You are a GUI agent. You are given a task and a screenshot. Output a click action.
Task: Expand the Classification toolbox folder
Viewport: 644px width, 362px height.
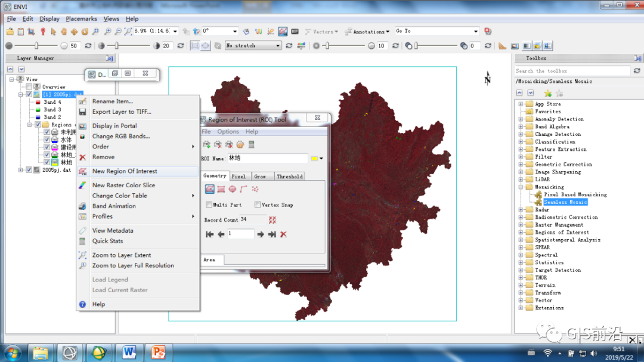coord(521,142)
